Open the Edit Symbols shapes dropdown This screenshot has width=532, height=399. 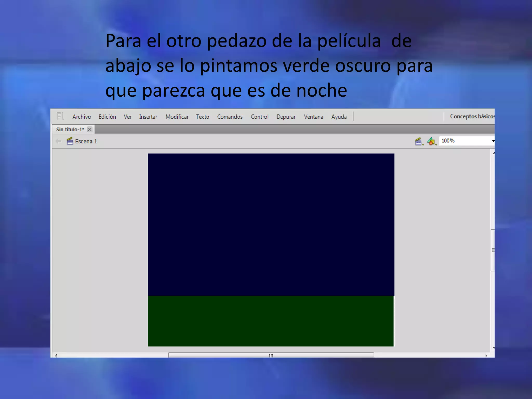click(x=432, y=141)
